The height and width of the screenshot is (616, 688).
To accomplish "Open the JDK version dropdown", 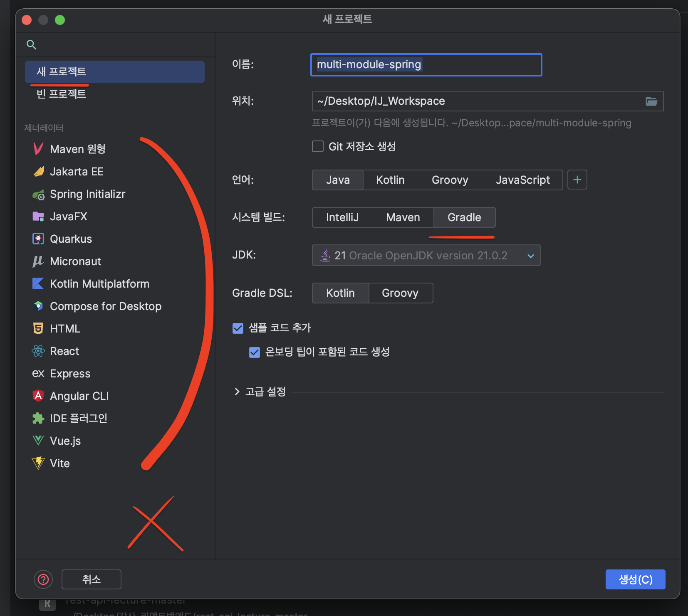I will tap(426, 255).
